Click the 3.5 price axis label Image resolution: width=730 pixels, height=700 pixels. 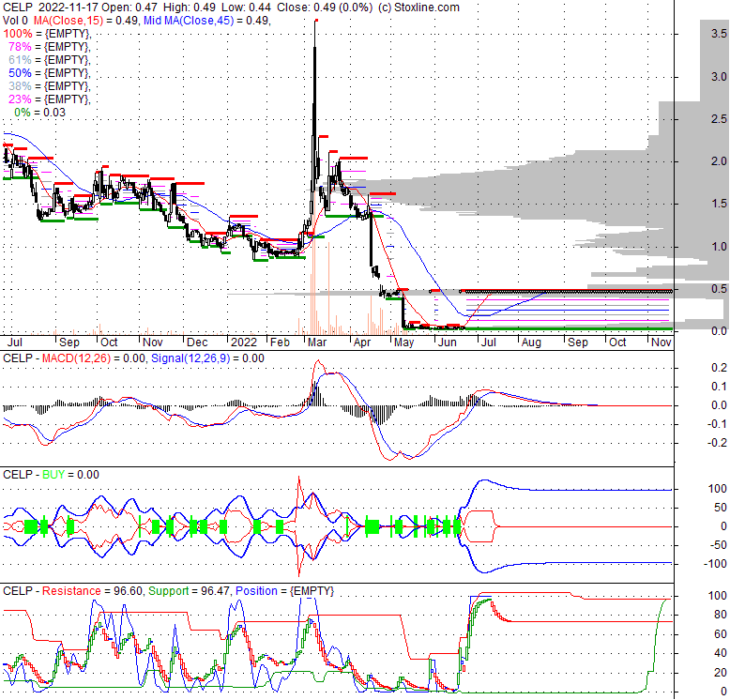(719, 34)
